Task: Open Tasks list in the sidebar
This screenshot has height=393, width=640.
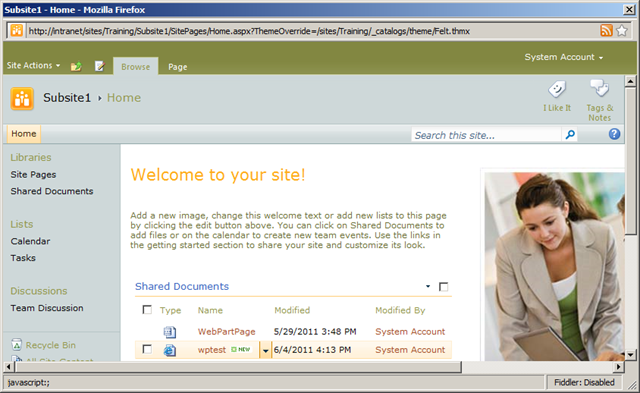Action: (x=23, y=258)
